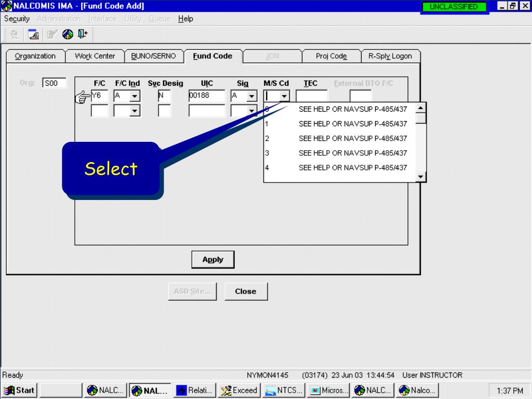Click the UNCLASSIFIED green banner
Image resolution: width=532 pixels, height=399 pixels.
pyautogui.click(x=453, y=7)
